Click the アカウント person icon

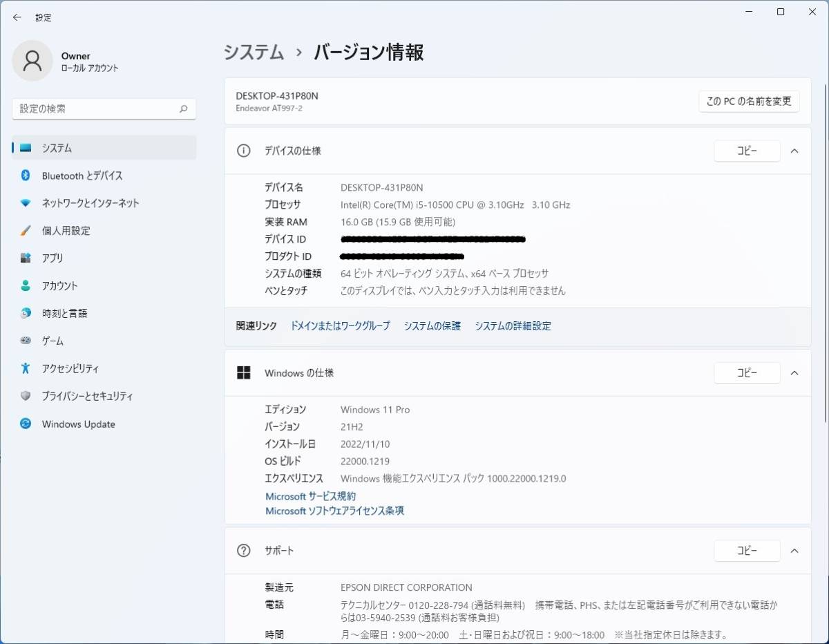click(26, 286)
